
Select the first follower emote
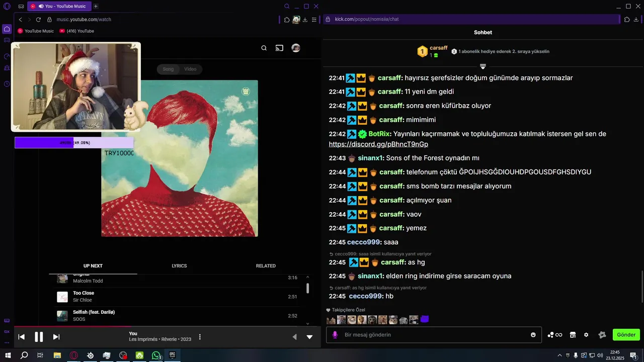tap(331, 320)
